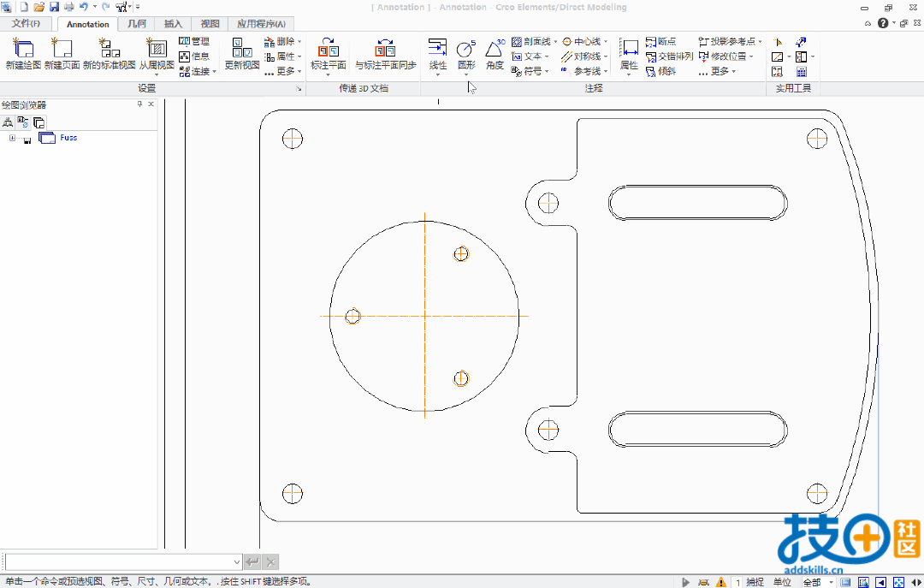The width and height of the screenshot is (924, 588).
Task: Open the 全部 dropdown in status bar
Action: tap(831, 582)
